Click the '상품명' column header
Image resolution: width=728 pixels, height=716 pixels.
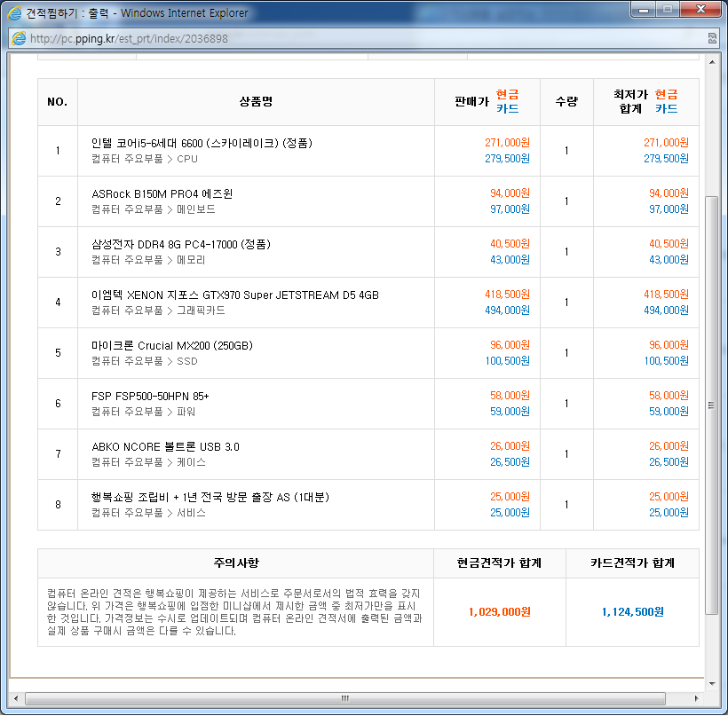pyautogui.click(x=256, y=102)
